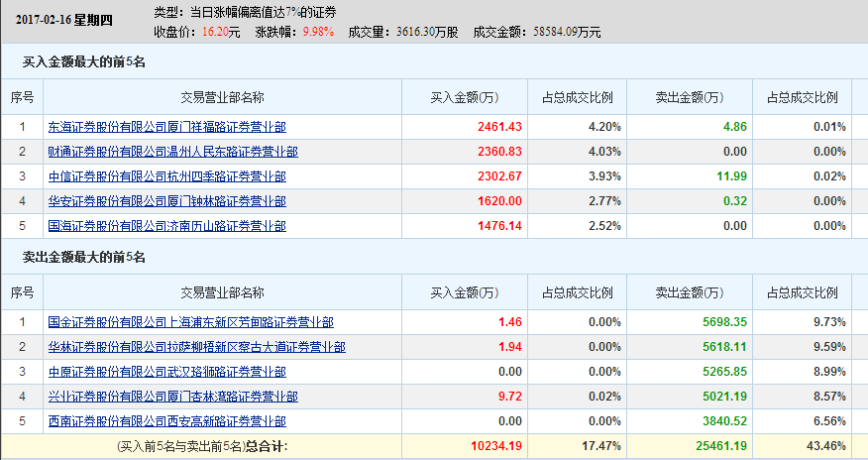Select buy amount 2360.83

tap(499, 152)
